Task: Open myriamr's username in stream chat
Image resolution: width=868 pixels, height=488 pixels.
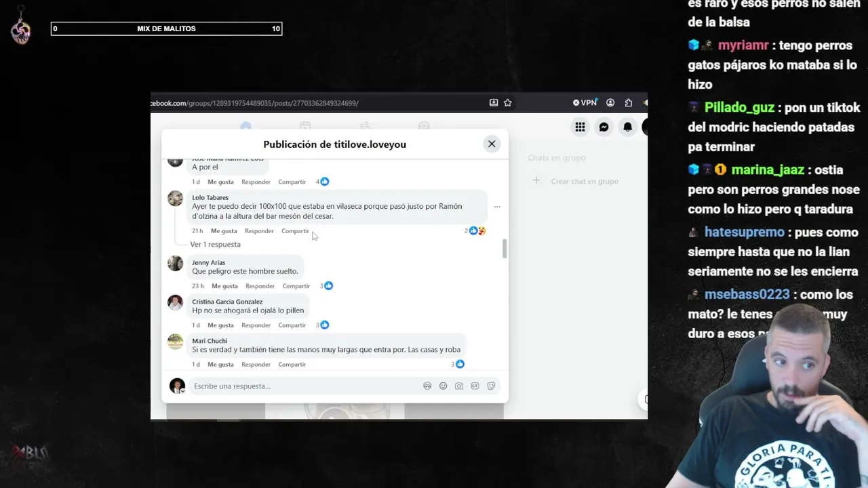Action: tap(743, 45)
